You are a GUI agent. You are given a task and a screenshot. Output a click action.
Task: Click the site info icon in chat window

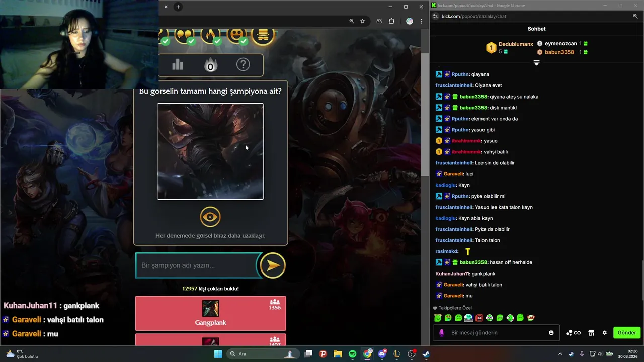436,16
